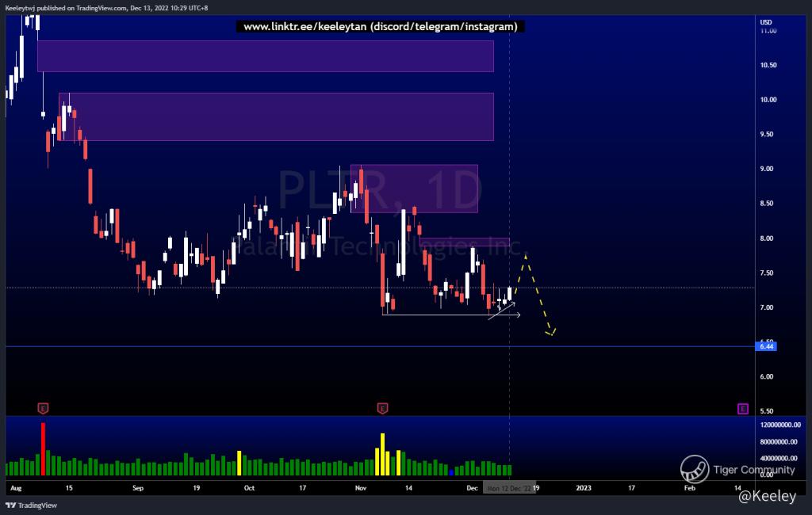Select the tallest yellow volume bar in November
Screen dimensions: 812x515
383,455
